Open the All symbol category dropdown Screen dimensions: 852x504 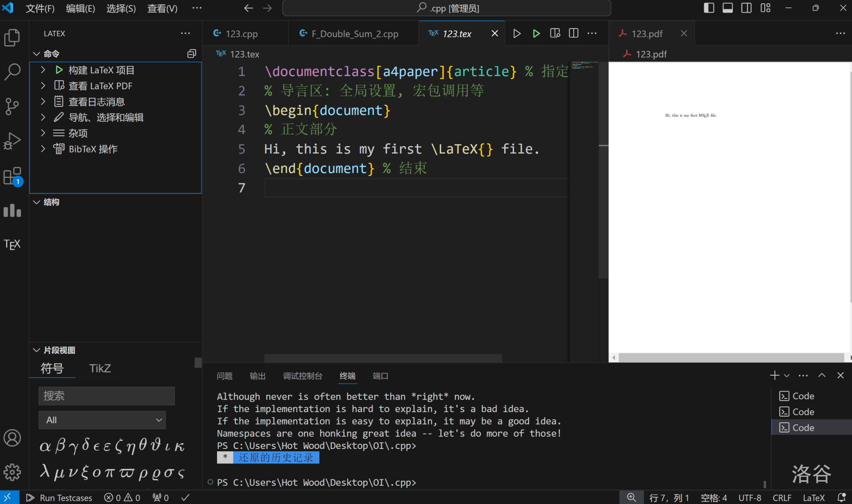[x=102, y=420]
